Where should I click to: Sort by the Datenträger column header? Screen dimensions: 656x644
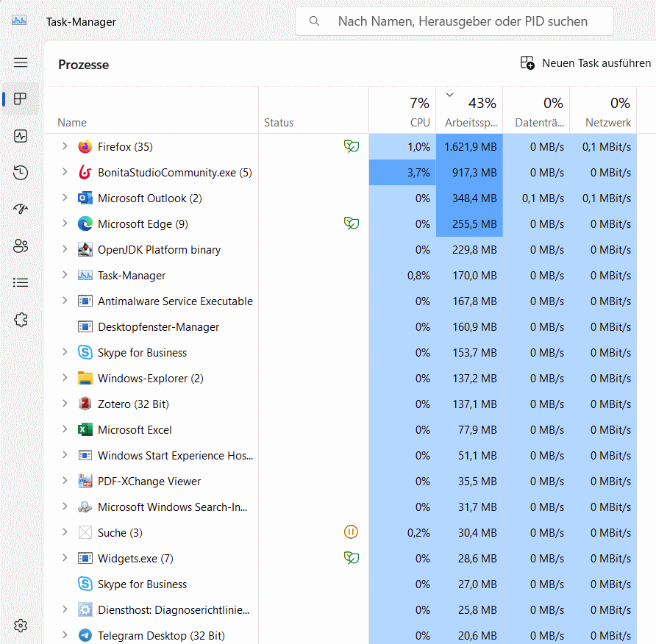tap(536, 110)
